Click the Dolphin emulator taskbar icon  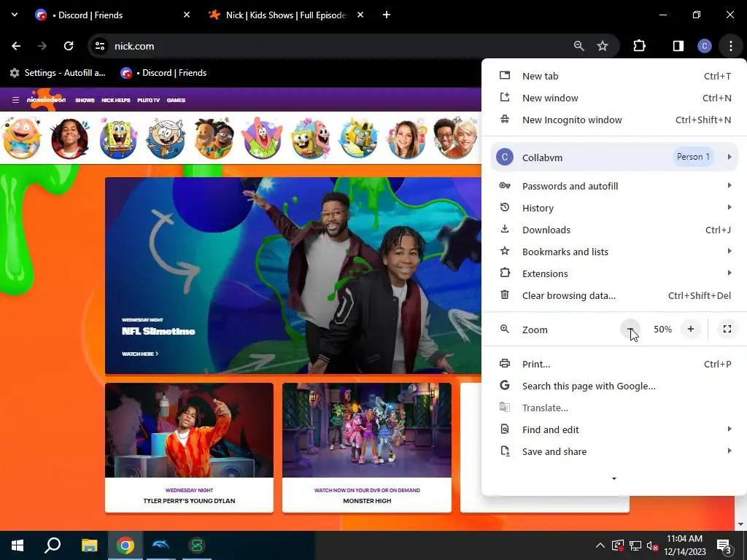160,545
